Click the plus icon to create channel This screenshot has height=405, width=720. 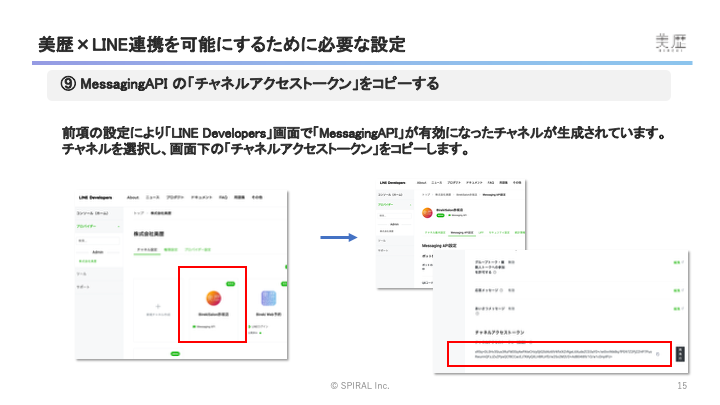(x=156, y=308)
